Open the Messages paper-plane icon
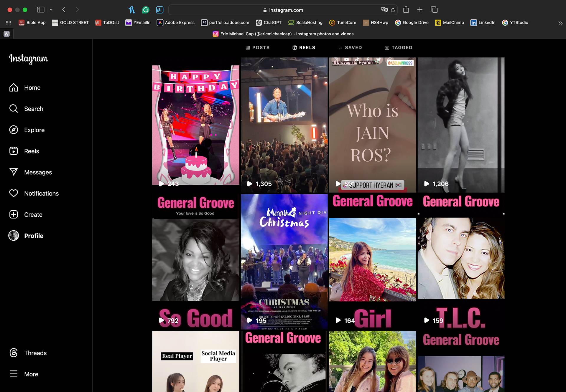566x392 pixels. pyautogui.click(x=14, y=172)
